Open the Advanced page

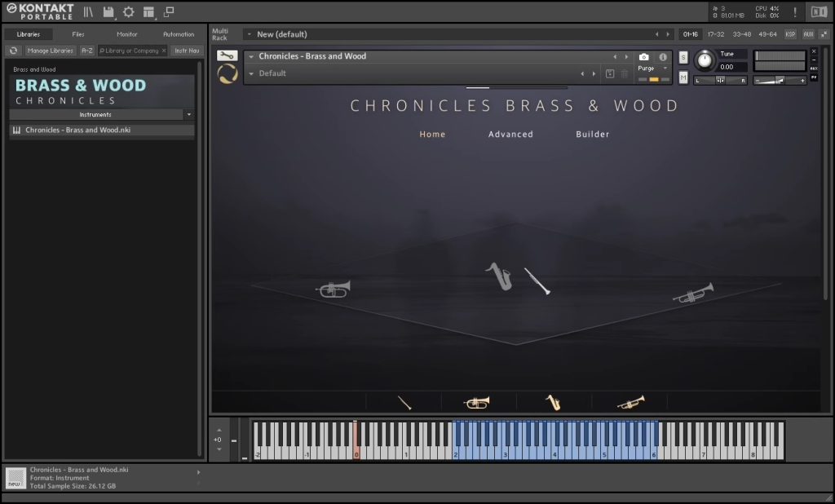coord(510,135)
